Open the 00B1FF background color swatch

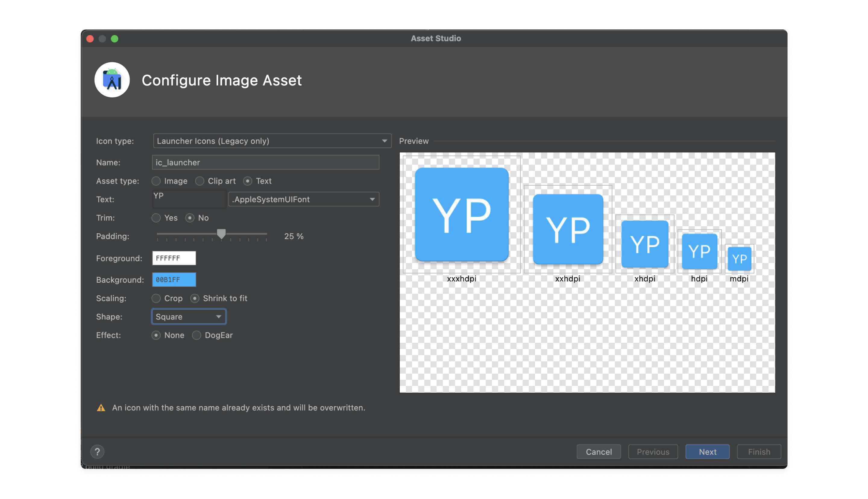[x=174, y=280]
